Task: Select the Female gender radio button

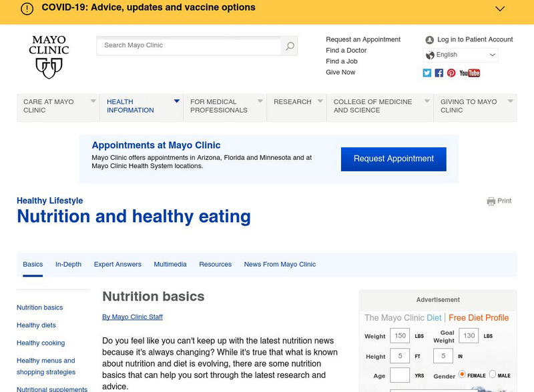Action: 462,375
